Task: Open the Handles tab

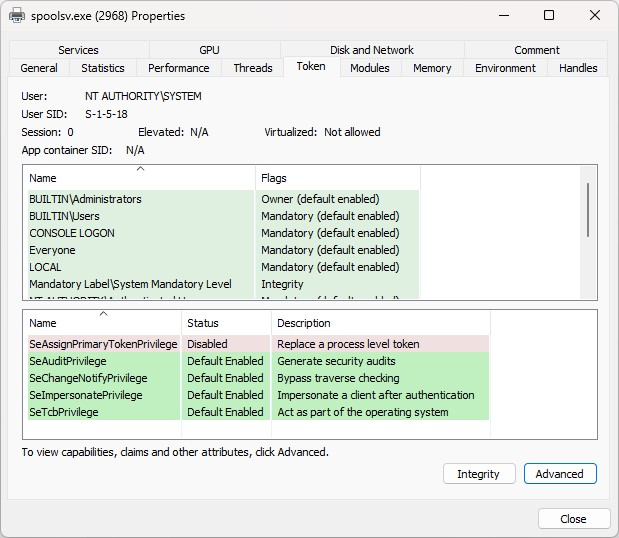Action: [578, 68]
